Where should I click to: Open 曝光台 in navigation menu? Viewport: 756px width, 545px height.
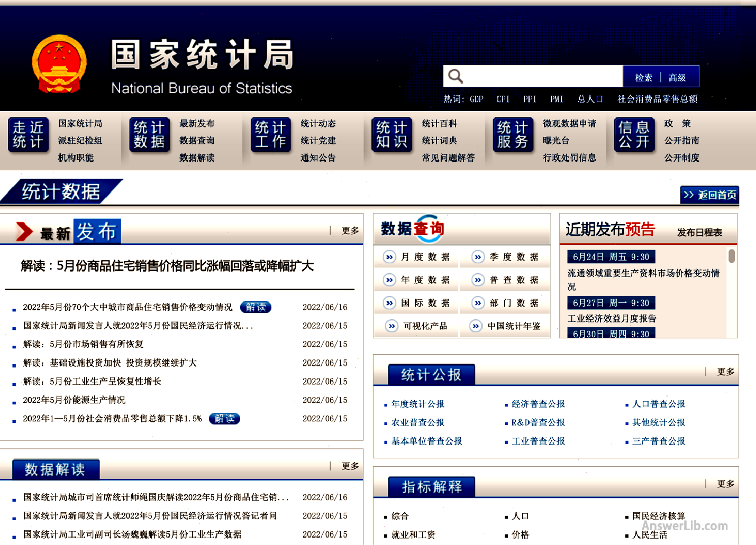(x=556, y=141)
